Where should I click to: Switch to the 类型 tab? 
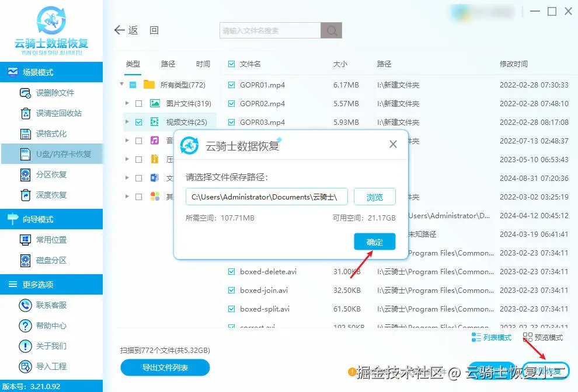(x=133, y=64)
